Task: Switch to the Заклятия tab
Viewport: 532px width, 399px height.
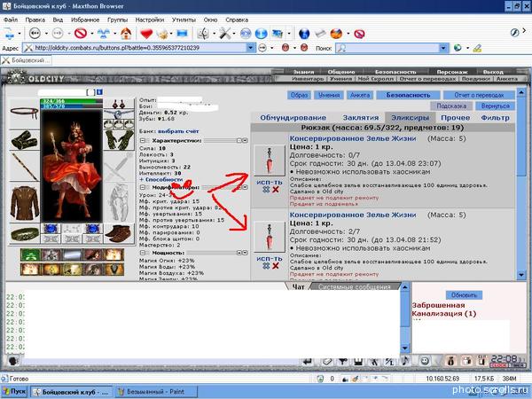Action: (360, 118)
